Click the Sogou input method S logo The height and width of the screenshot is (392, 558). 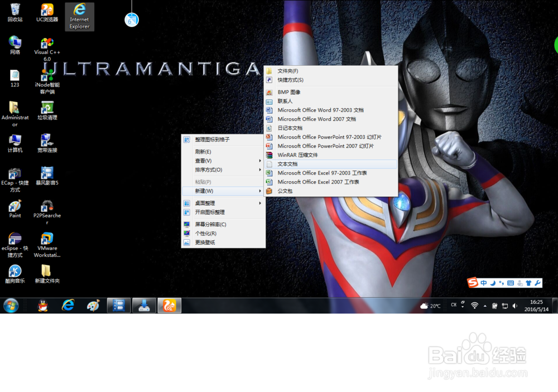[473, 283]
